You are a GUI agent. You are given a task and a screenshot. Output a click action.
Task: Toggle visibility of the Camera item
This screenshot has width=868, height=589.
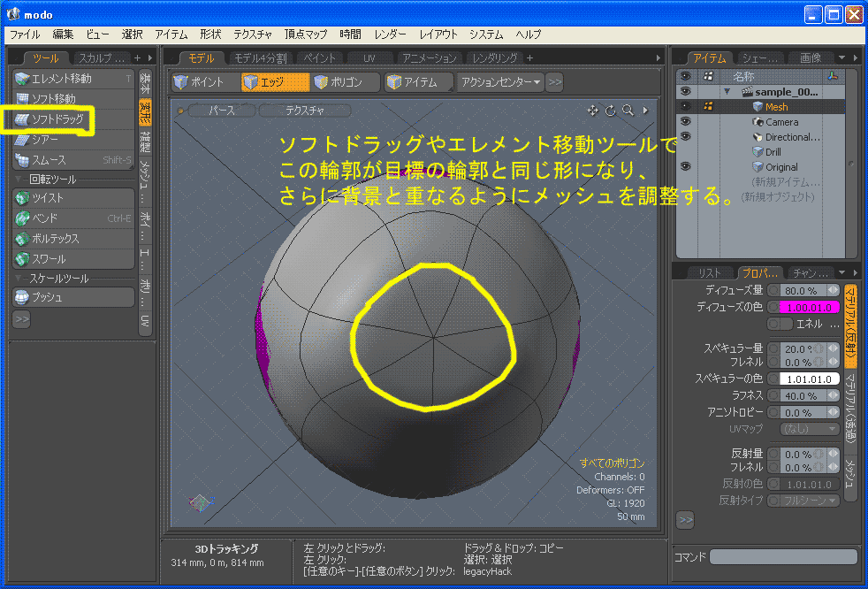[686, 121]
